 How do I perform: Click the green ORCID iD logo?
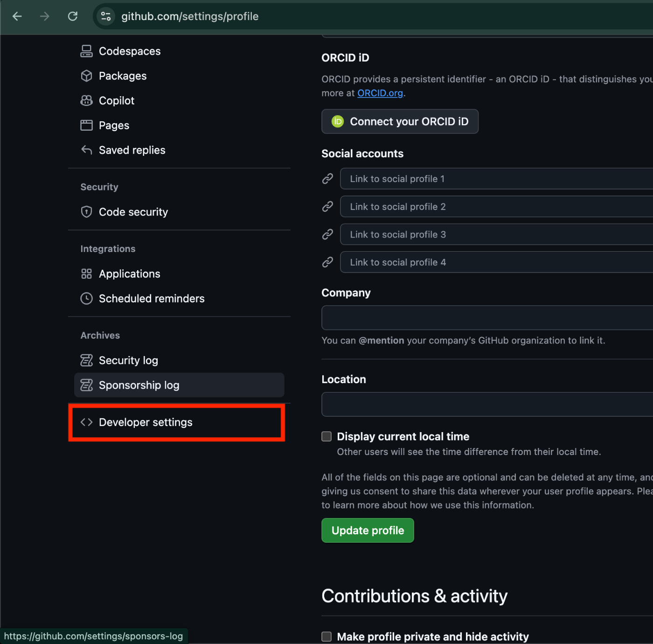click(337, 121)
